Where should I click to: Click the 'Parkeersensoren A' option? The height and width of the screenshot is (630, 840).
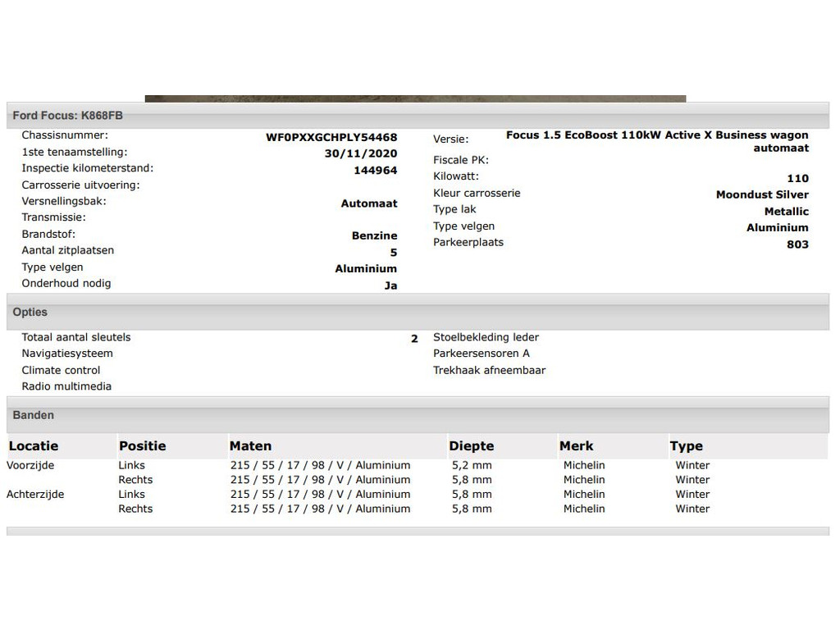click(x=481, y=354)
